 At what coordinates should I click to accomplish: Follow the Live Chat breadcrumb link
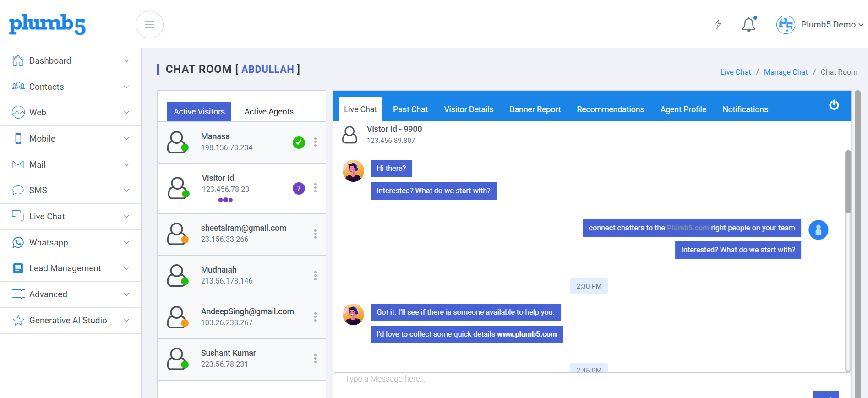click(x=736, y=72)
